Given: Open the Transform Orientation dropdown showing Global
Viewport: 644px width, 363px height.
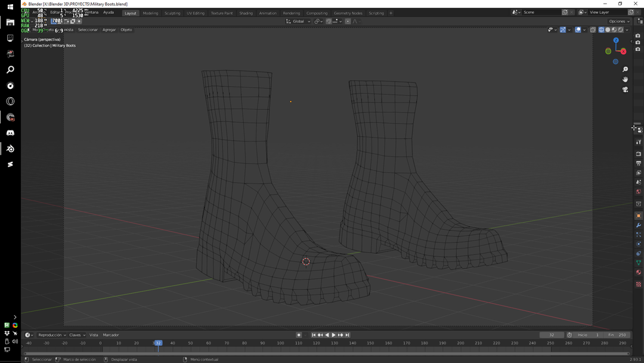Looking at the screenshot, I should click(x=298, y=21).
